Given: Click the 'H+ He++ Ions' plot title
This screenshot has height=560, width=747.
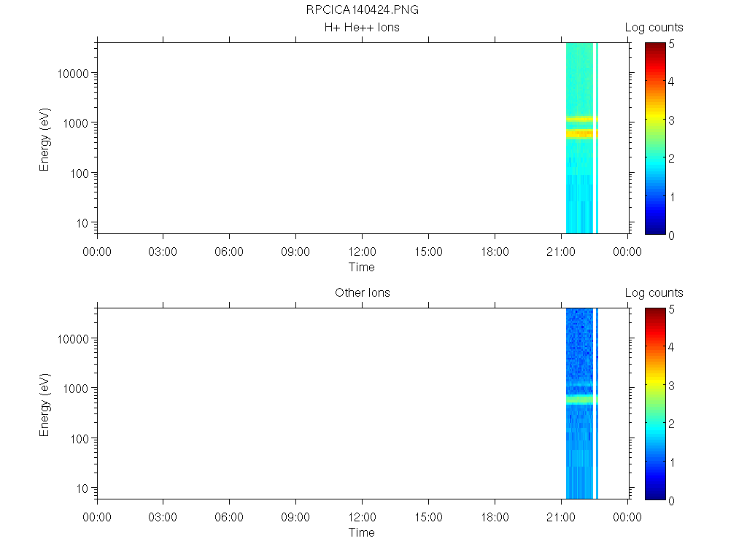Looking at the screenshot, I should click(x=362, y=27).
